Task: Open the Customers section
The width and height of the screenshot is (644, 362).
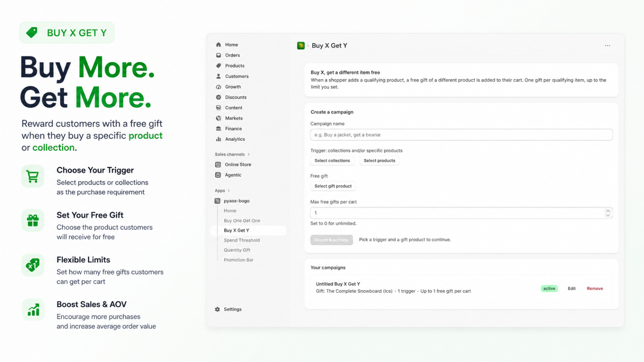Action: coord(237,76)
